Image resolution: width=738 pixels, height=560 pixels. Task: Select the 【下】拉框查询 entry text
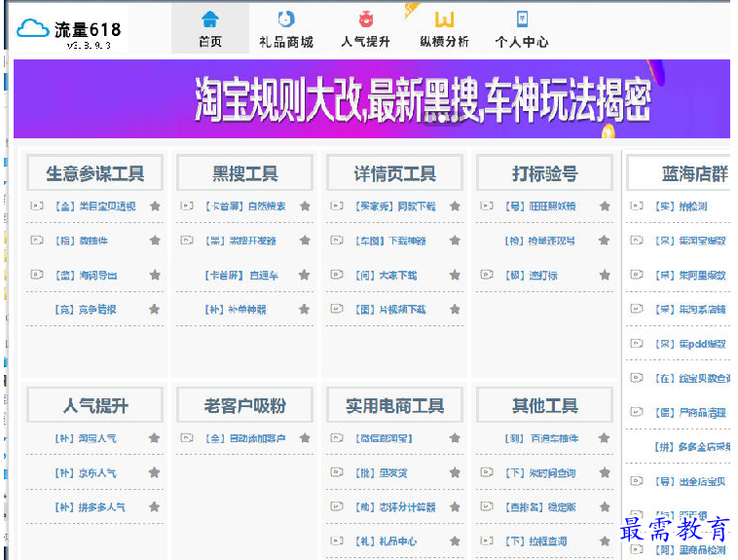point(536,541)
